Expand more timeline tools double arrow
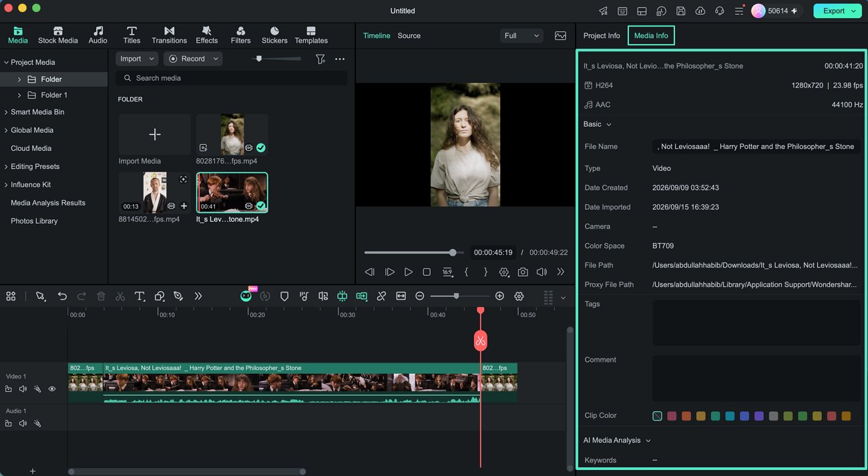 coord(198,296)
